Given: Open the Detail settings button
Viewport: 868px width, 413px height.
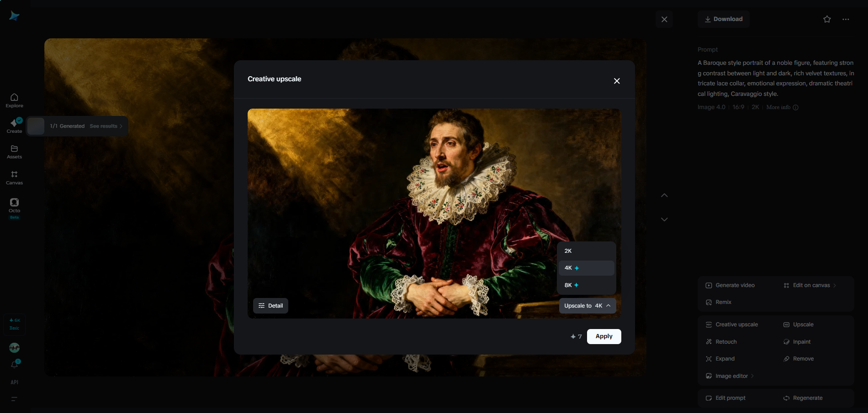Looking at the screenshot, I should tap(270, 306).
